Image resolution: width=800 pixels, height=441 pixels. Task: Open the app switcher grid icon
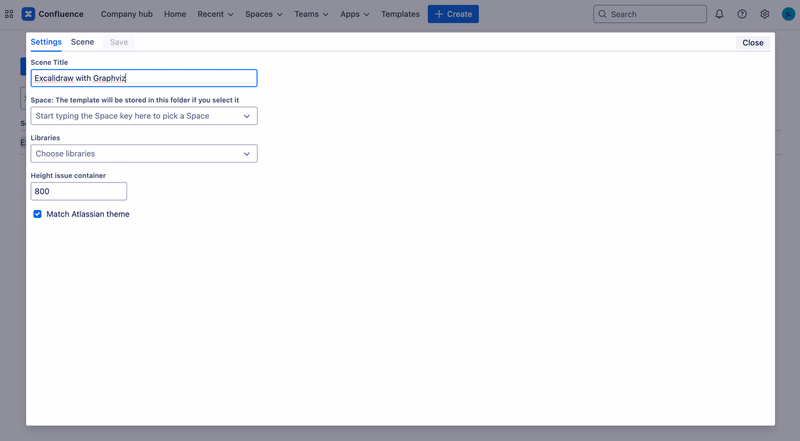coord(9,14)
